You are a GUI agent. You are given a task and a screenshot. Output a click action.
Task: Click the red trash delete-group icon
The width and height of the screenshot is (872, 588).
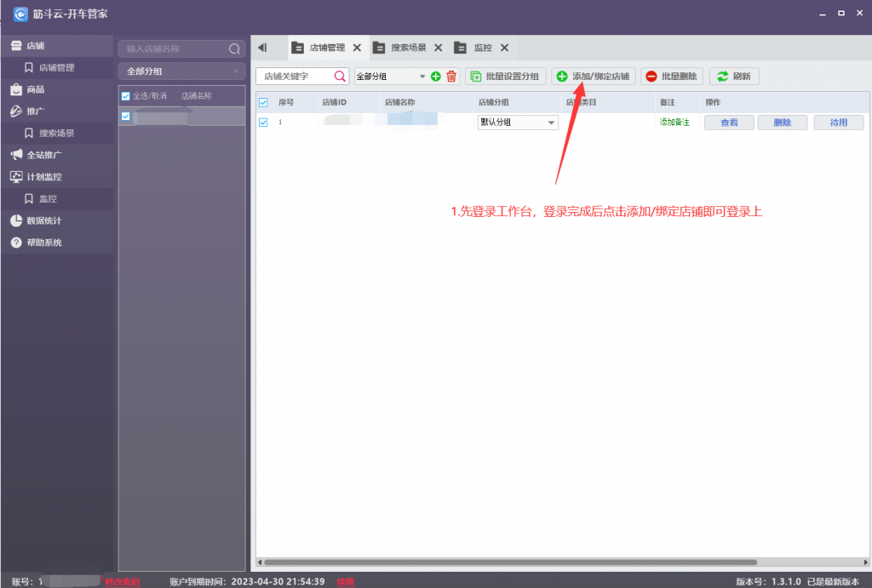click(x=451, y=77)
